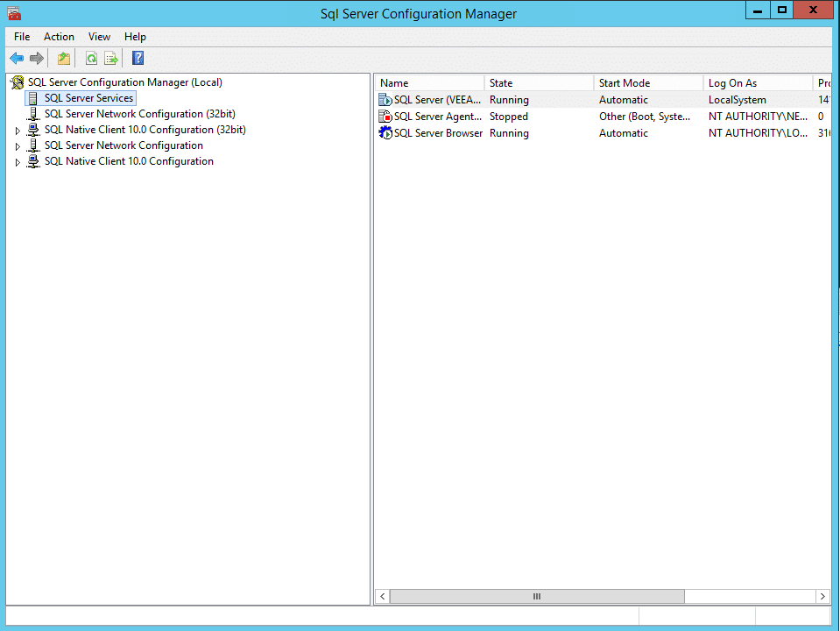Viewport: 840px width, 631px height.
Task: Select the SQL Server Services tree node
Action: (88, 98)
